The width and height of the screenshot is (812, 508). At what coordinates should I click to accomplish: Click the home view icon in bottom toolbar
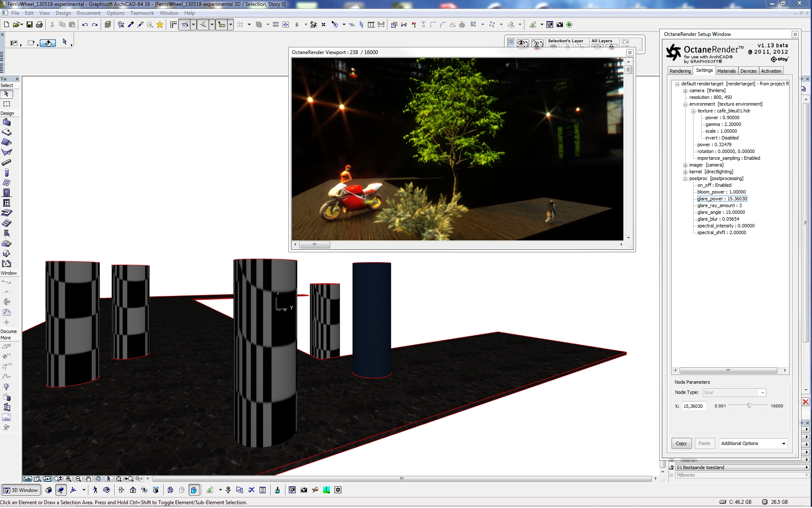pyautogui.click(x=133, y=490)
